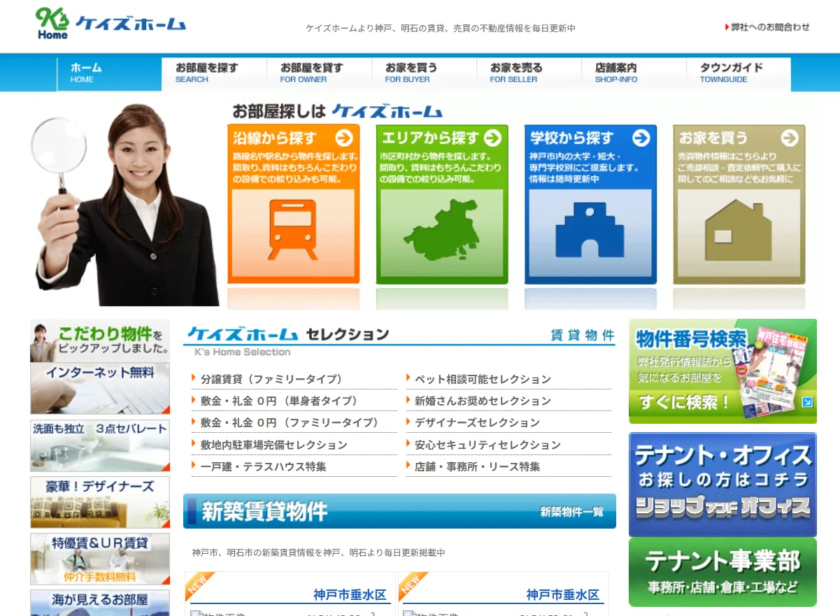Viewport: 840px width, 616px height.
Task: Click arrow icon beside エリアから探す
Action: click(x=492, y=138)
